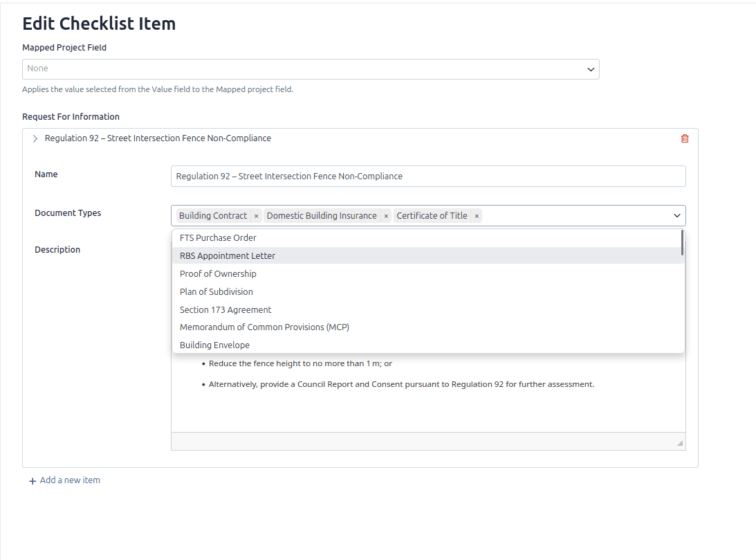Expand the Regulation 92 item chevron

tap(35, 138)
